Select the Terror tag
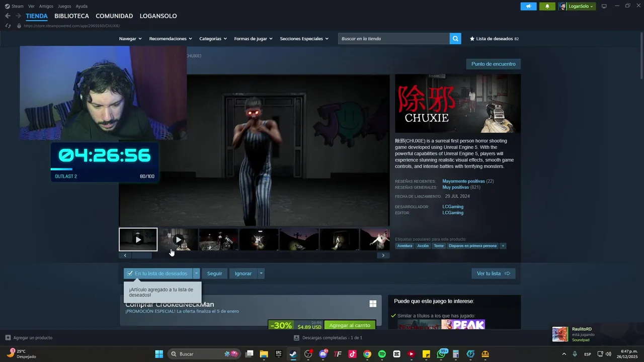Screen dimensions: 644x362 (x=439, y=246)
